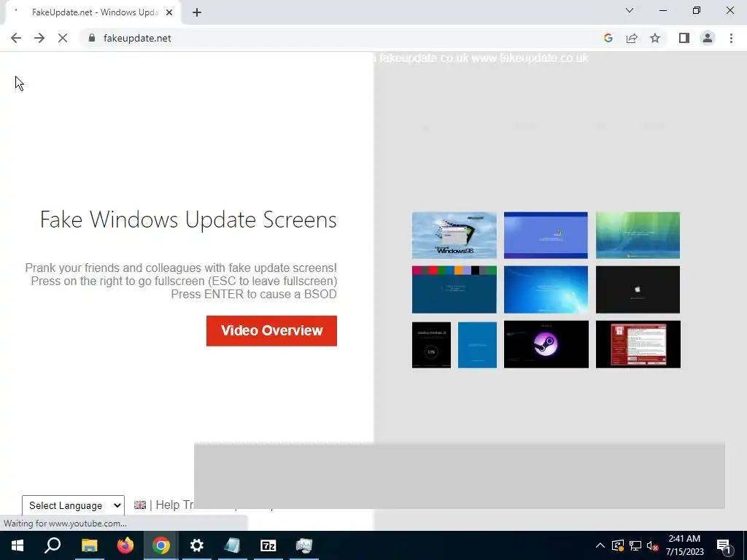Click the UK flag icon

click(x=140, y=505)
